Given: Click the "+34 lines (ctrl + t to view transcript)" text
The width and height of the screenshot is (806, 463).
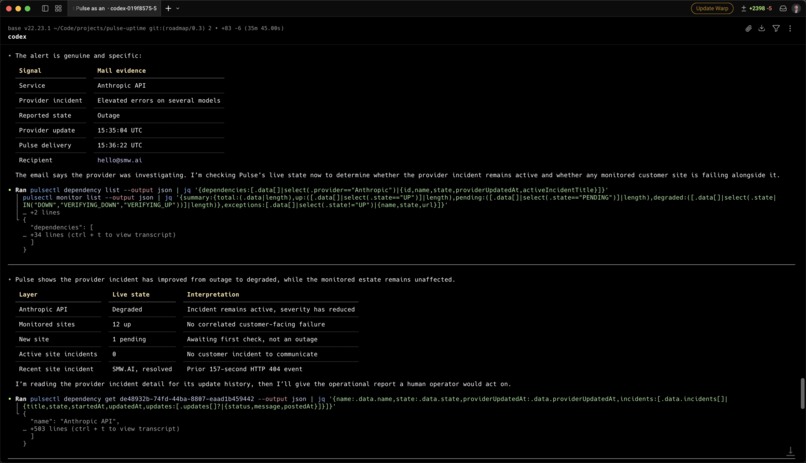Looking at the screenshot, I should [x=103, y=235].
